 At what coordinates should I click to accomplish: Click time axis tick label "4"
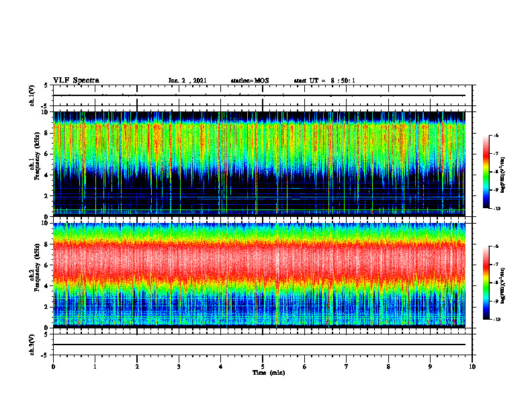click(x=221, y=367)
